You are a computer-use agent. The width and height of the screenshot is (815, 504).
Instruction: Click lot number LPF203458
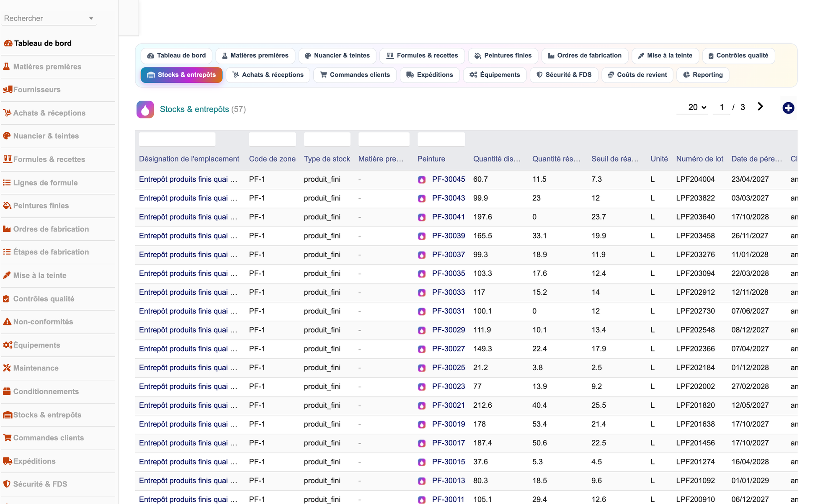pos(695,236)
